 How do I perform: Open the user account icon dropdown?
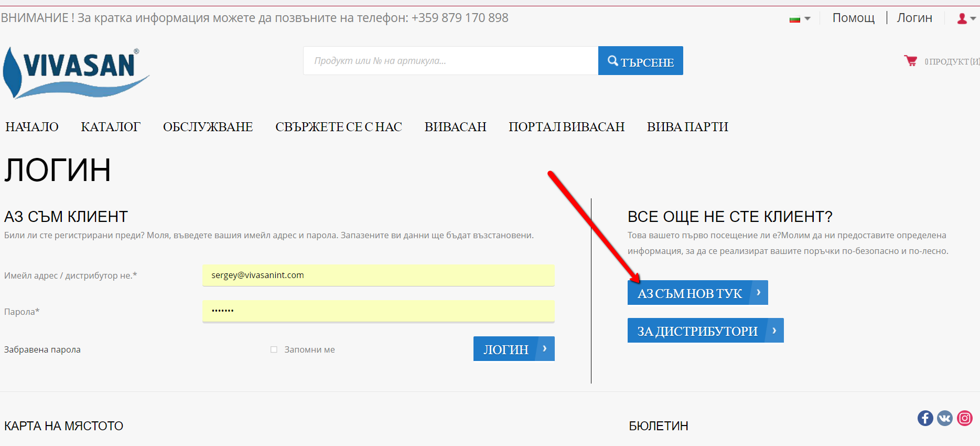tap(966, 18)
